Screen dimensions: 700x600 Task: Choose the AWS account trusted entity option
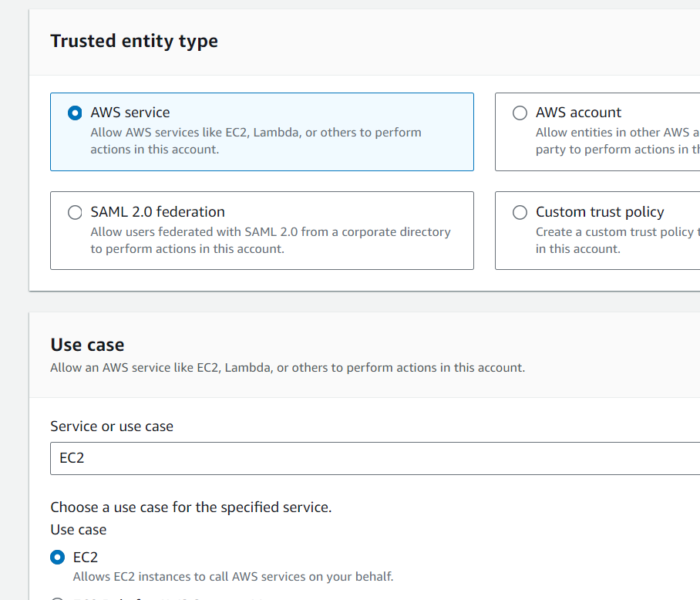click(x=520, y=113)
